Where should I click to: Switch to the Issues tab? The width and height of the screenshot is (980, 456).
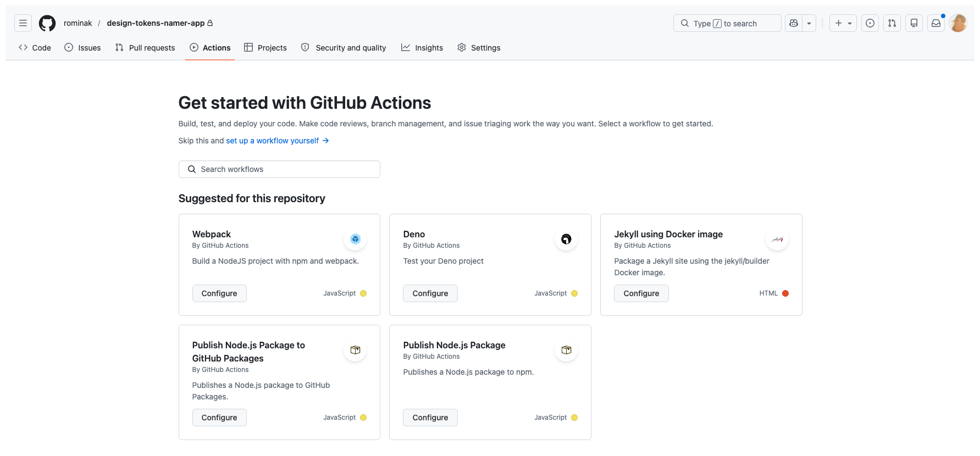tap(82, 48)
